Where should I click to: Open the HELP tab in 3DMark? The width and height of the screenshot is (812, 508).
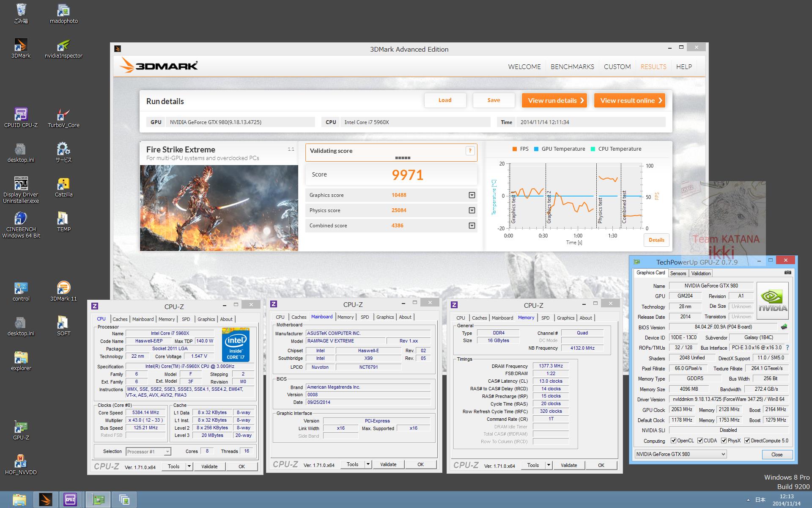coord(684,66)
